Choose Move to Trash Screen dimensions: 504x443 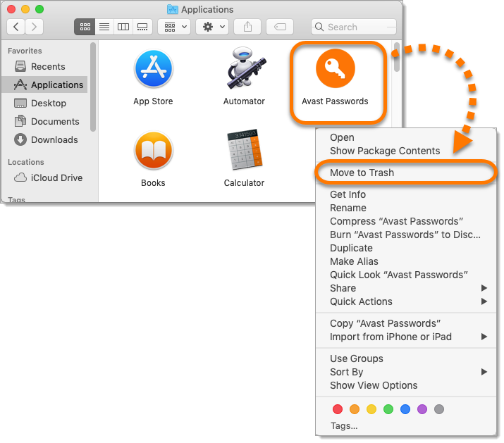pos(406,173)
